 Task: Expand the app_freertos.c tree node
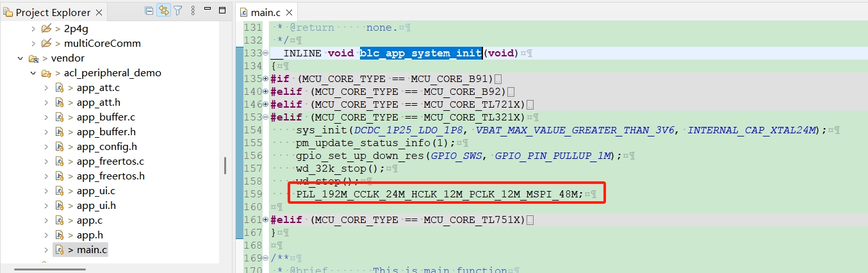pyautogui.click(x=46, y=161)
